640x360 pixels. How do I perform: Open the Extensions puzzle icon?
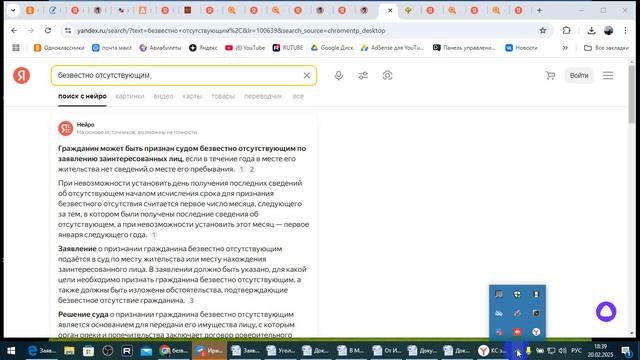[567, 31]
